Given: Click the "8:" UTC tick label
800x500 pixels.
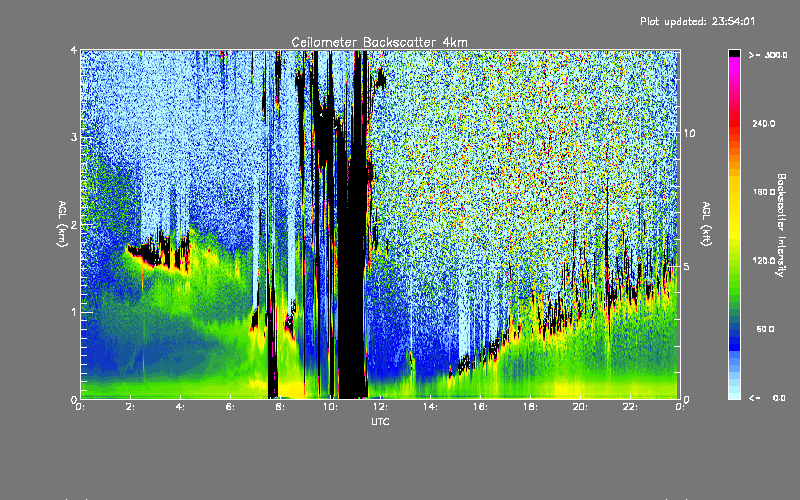Looking at the screenshot, I should tap(280, 407).
